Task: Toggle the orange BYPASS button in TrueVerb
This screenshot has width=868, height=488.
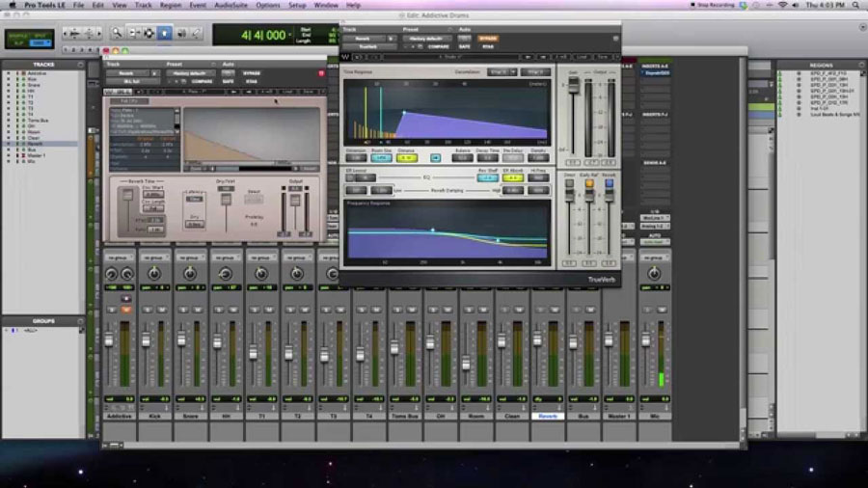Action: (488, 39)
